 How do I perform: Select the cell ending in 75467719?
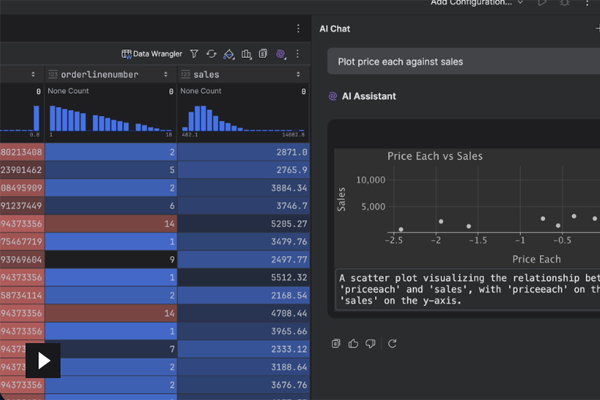[22, 242]
